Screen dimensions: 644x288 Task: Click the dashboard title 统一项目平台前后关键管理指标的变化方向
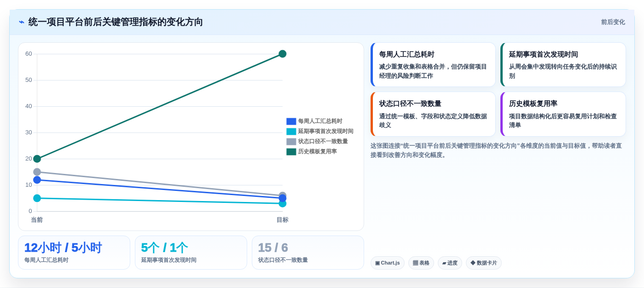[116, 22]
